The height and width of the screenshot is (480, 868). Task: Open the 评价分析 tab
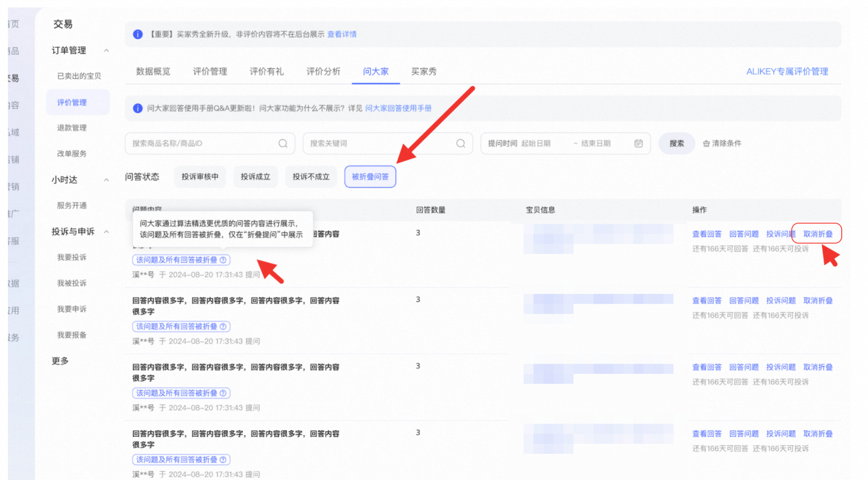(323, 71)
